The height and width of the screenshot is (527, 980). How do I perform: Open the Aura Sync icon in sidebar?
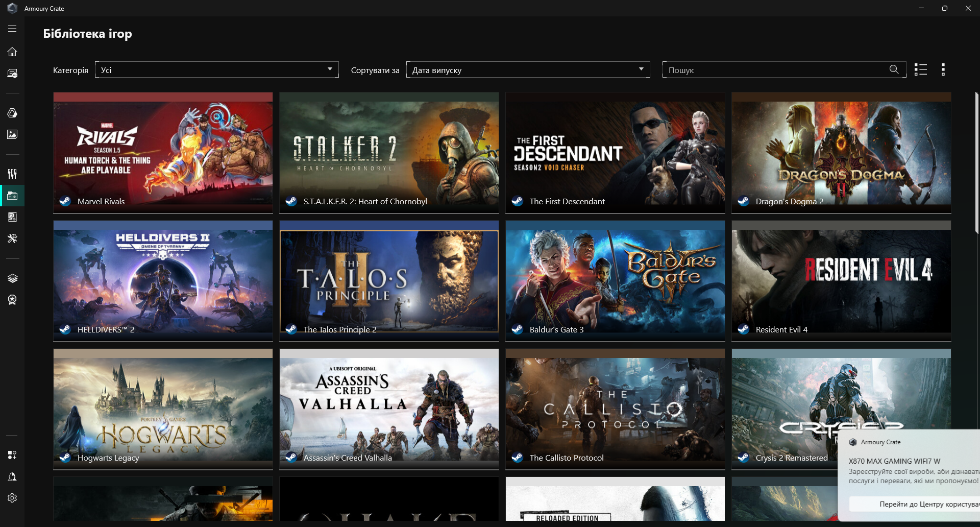tap(12, 113)
